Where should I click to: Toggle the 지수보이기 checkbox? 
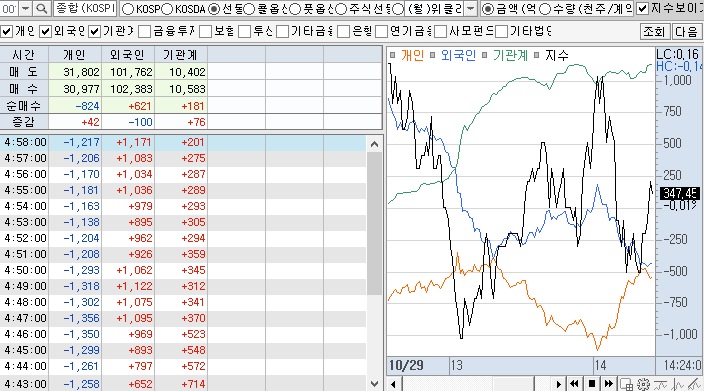point(643,9)
